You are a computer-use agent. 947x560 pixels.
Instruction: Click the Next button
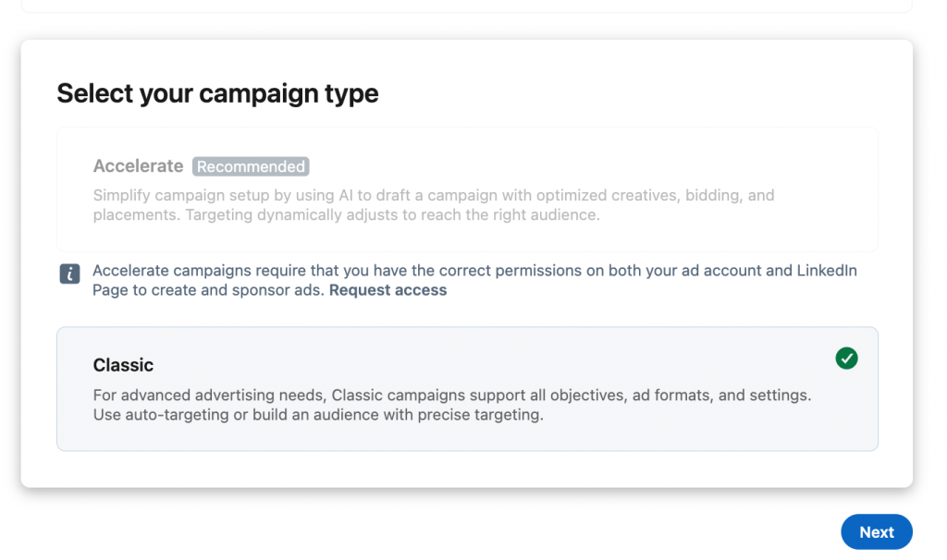(876, 532)
